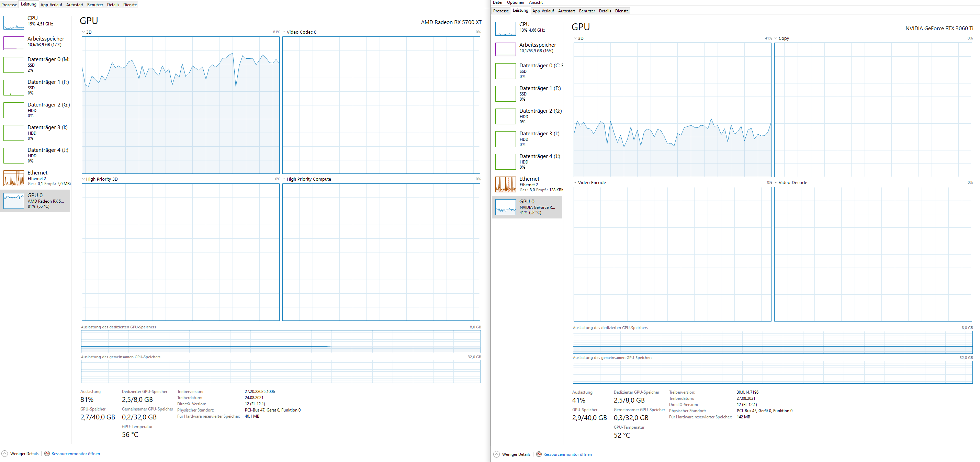Open the Video Decode graph dropdown
This screenshot has width=980, height=462.
tap(776, 183)
